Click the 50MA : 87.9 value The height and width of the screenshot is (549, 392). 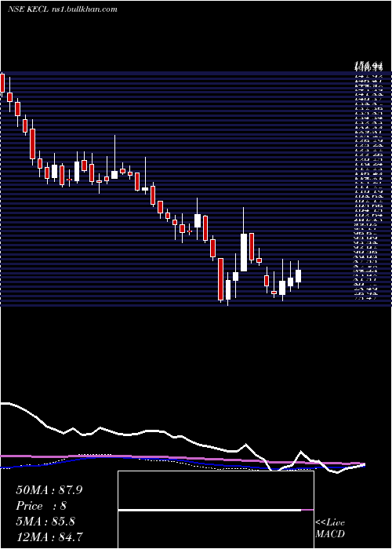(x=49, y=490)
